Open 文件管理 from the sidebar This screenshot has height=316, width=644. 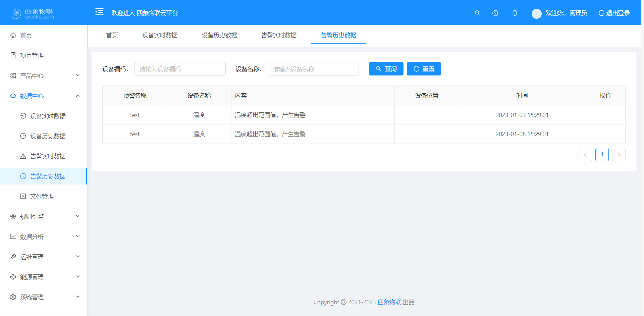[42, 196]
